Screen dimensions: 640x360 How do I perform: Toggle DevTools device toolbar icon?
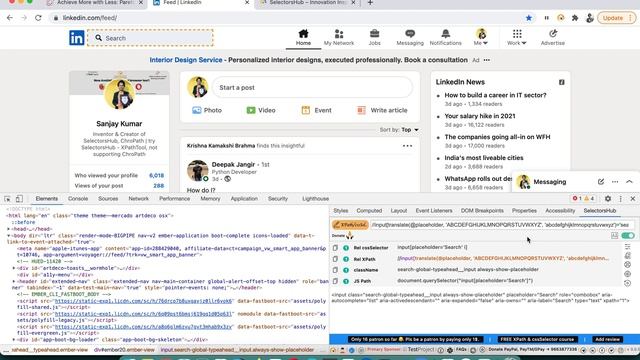pos(19,199)
